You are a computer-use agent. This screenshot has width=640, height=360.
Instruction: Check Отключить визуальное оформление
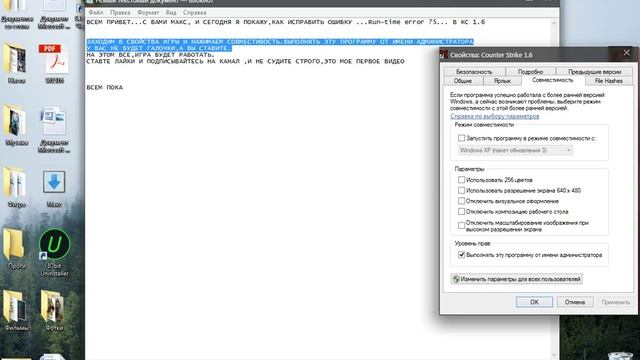461,201
